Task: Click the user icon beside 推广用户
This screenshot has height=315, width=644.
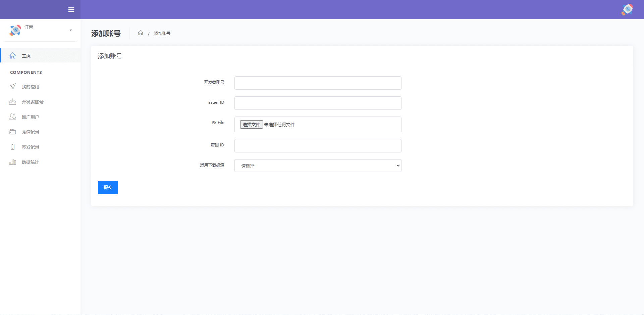Action: pyautogui.click(x=13, y=117)
